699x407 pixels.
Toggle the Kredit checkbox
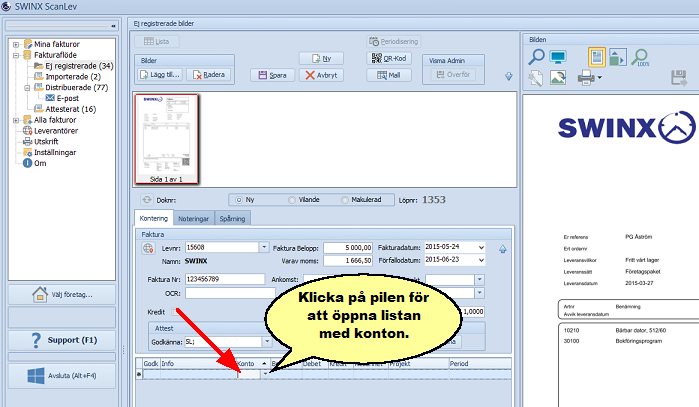pyautogui.click(x=175, y=312)
